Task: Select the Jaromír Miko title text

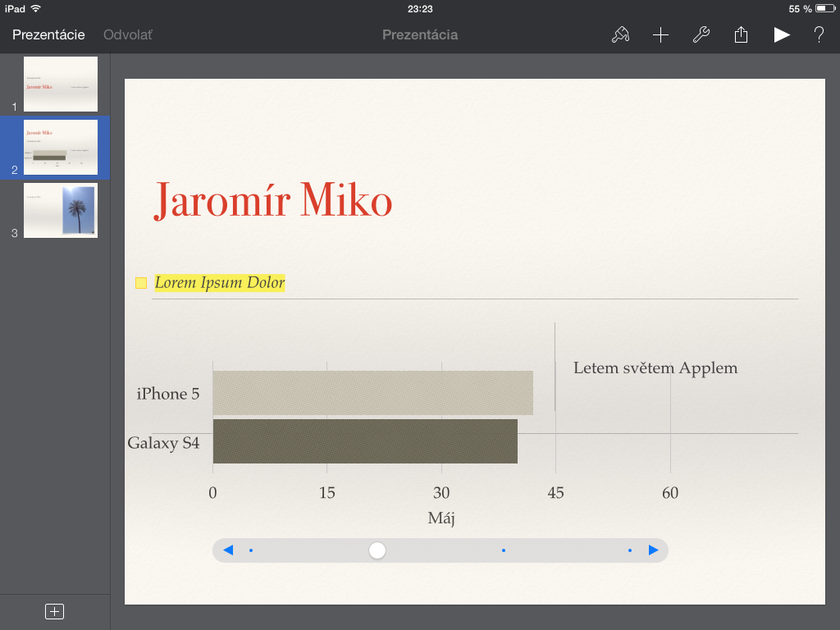Action: tap(272, 200)
